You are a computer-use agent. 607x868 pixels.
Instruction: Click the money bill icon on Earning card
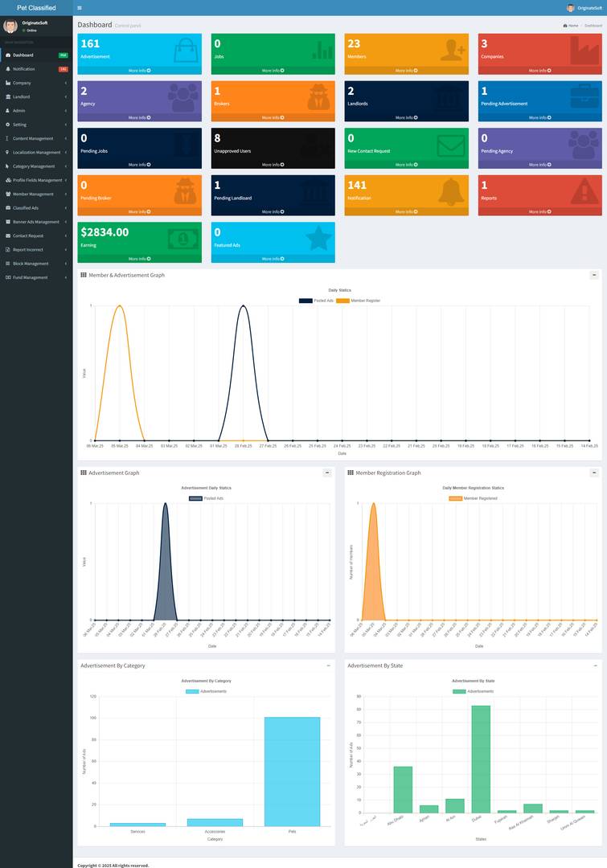pyautogui.click(x=183, y=239)
